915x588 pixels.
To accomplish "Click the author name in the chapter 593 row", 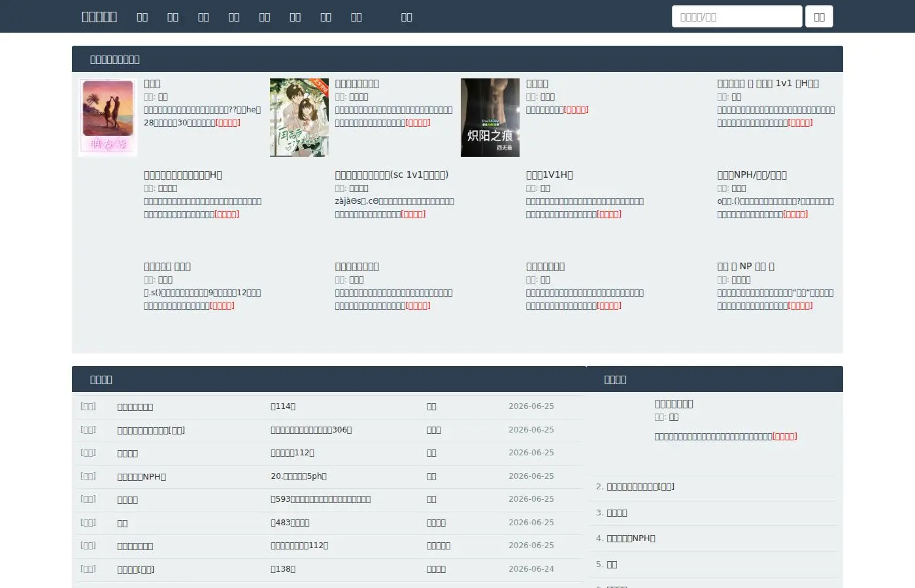I will (x=431, y=499).
